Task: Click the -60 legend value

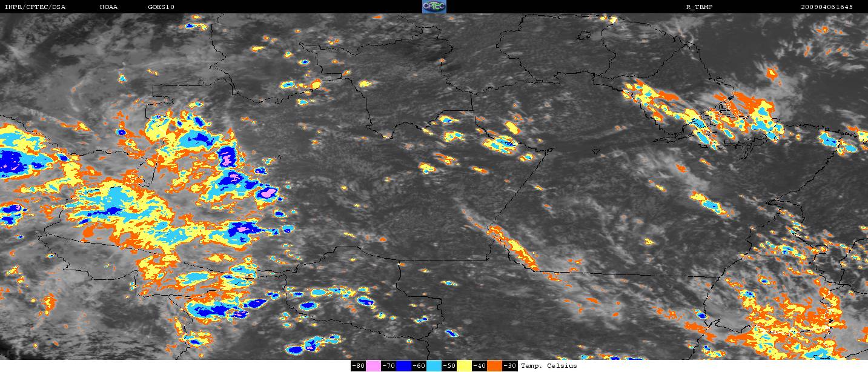Action: click(419, 366)
